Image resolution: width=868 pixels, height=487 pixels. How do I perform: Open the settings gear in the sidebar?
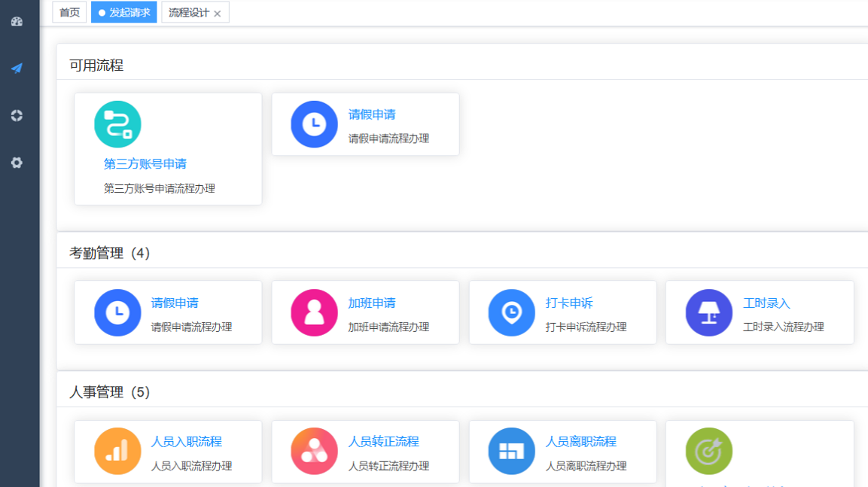17,163
